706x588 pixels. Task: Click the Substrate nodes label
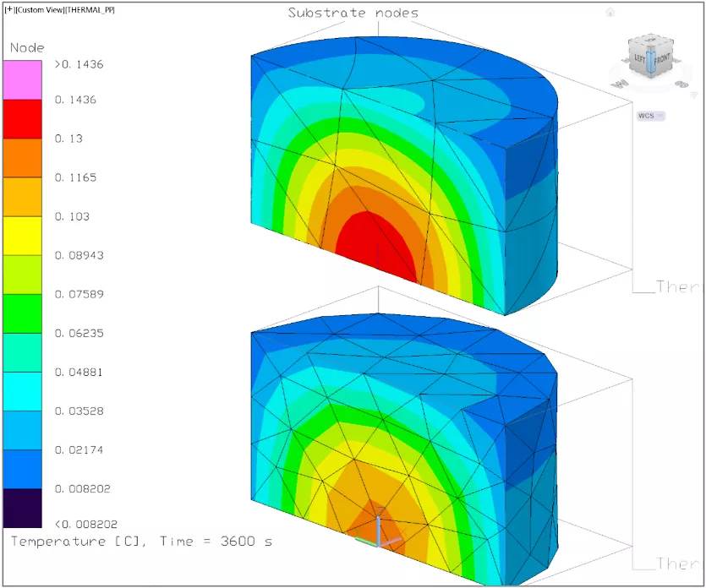353,13
